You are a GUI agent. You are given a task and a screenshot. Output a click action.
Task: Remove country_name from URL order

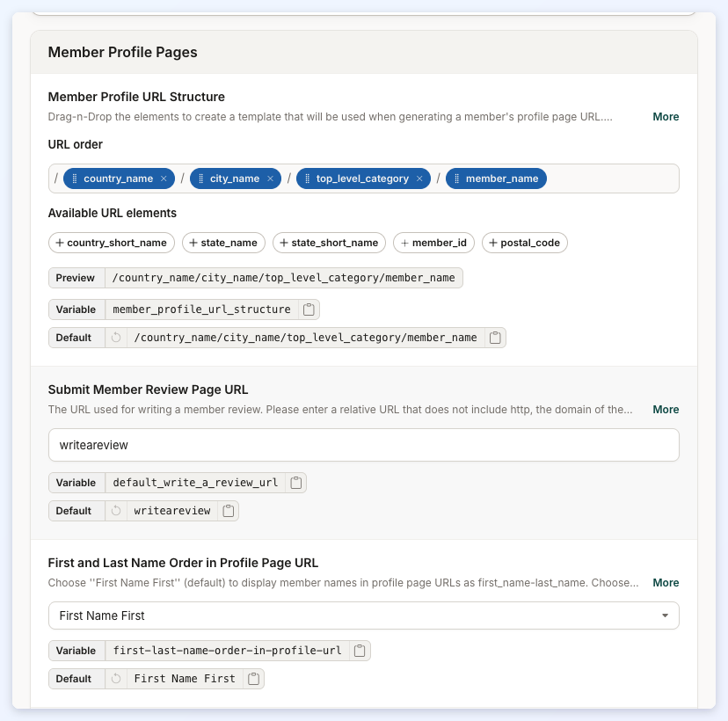click(x=164, y=178)
